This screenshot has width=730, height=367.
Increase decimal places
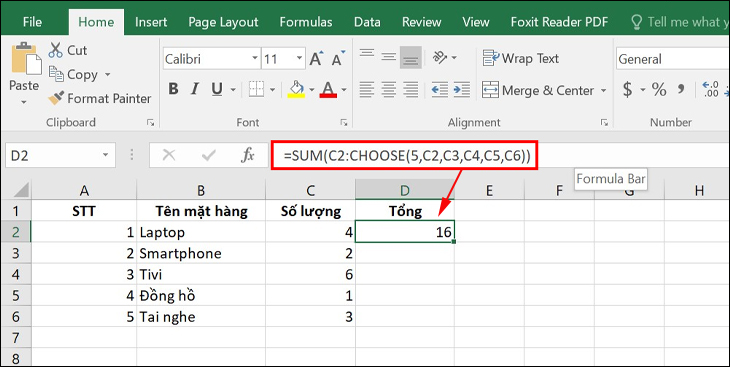(x=710, y=89)
